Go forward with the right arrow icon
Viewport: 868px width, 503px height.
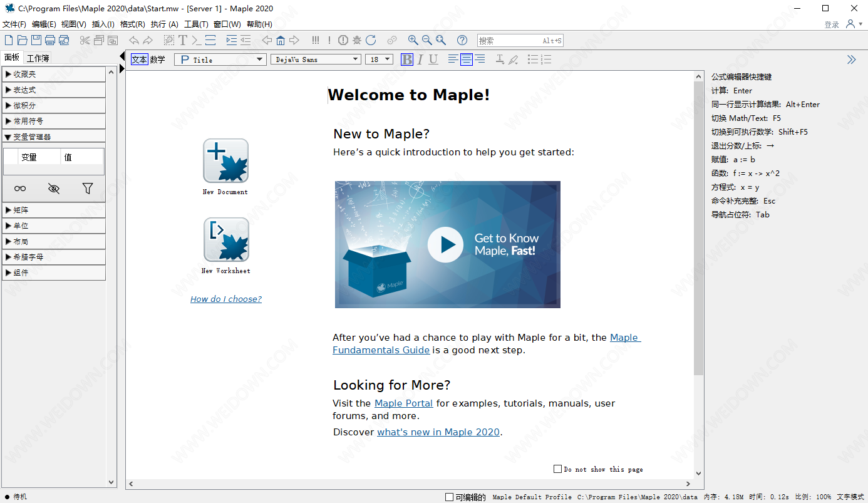294,40
